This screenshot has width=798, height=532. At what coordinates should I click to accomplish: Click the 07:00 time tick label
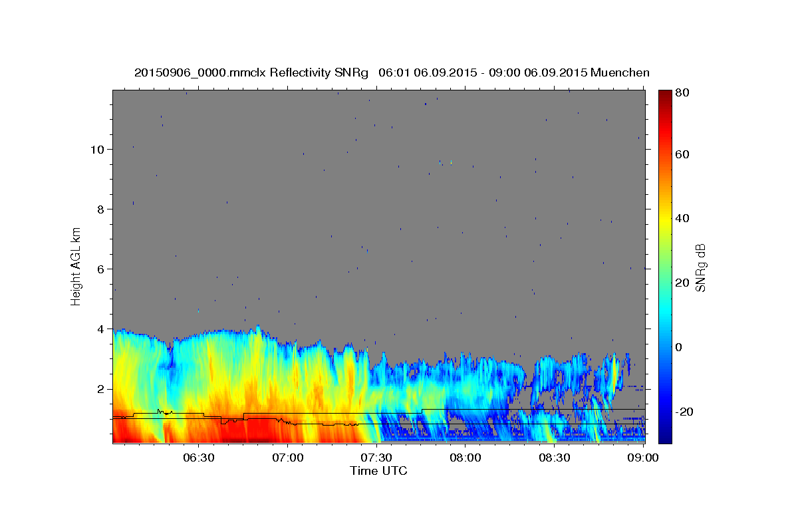coord(288,458)
